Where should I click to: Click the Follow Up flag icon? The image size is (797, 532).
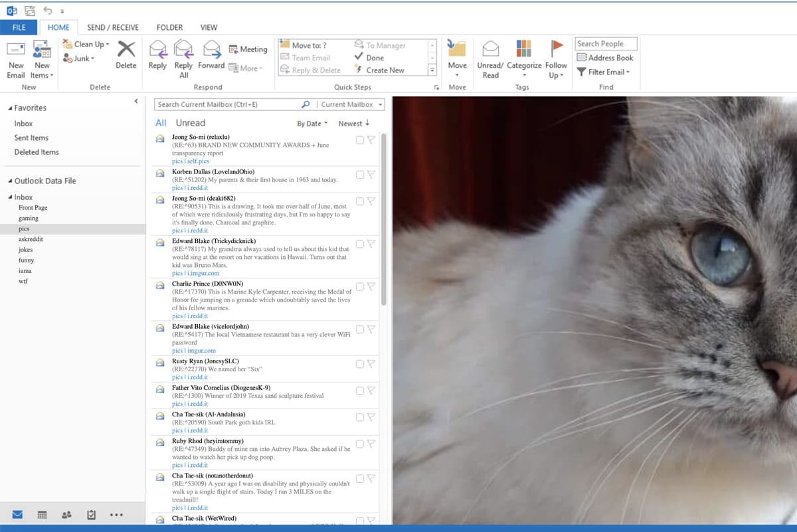tap(557, 48)
